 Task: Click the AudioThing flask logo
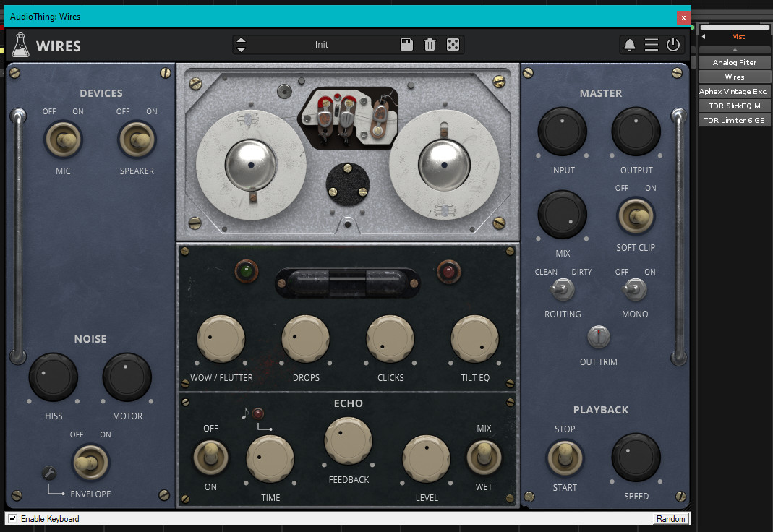point(20,45)
